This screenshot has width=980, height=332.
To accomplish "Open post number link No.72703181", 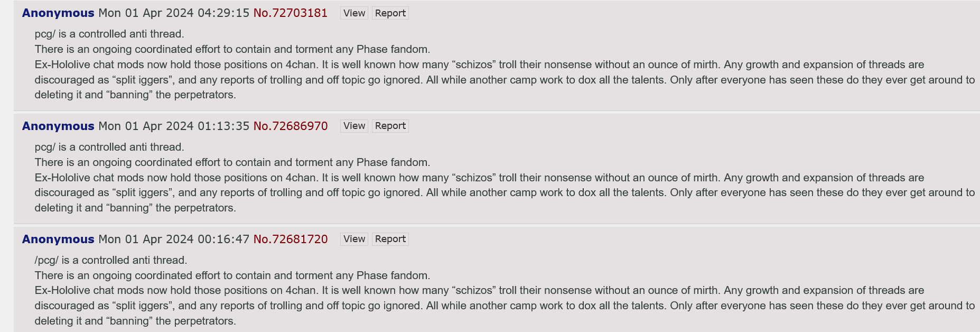I will point(291,13).
